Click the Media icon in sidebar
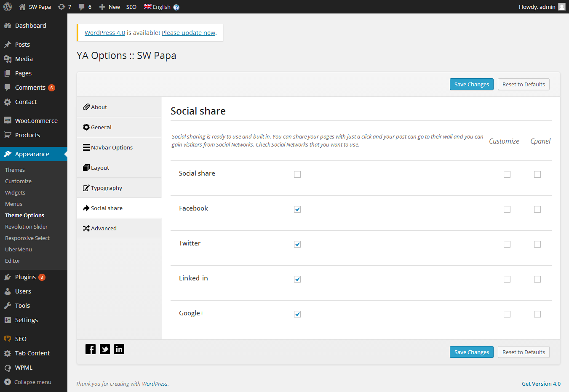The image size is (569, 392). [x=8, y=59]
